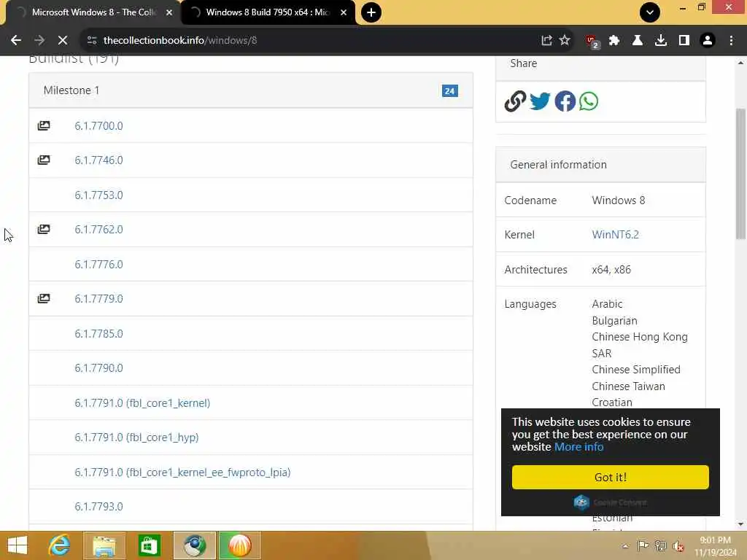Open File Explorer from taskbar
Image resolution: width=747 pixels, height=560 pixels.
coord(104,545)
